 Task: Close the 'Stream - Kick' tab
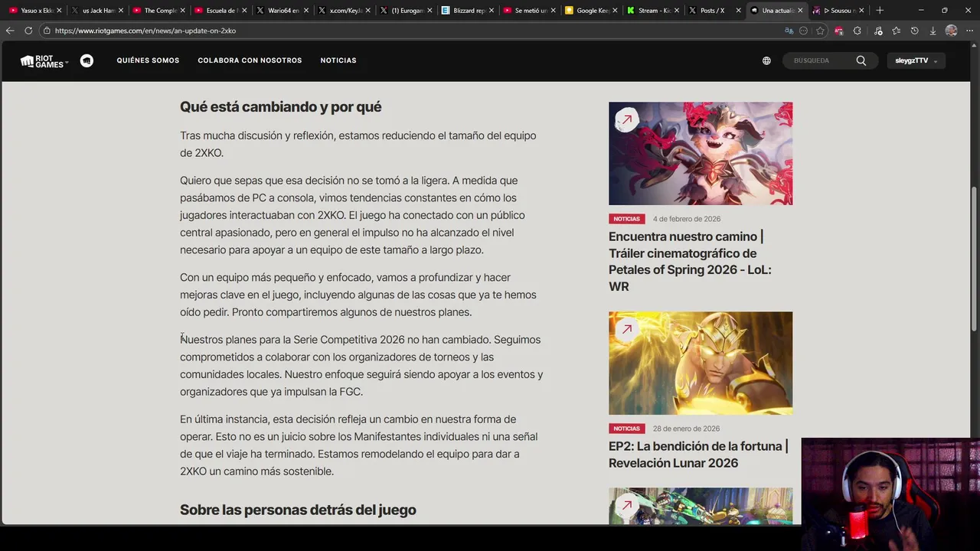click(678, 11)
